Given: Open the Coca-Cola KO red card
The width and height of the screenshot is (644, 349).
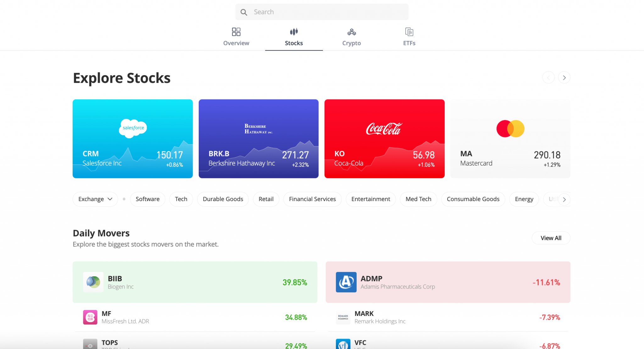Looking at the screenshot, I should (x=384, y=139).
